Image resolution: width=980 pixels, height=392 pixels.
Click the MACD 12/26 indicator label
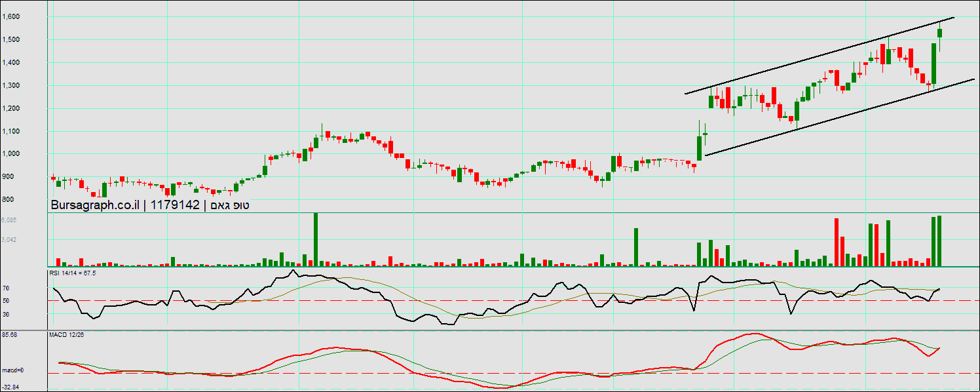(66, 335)
